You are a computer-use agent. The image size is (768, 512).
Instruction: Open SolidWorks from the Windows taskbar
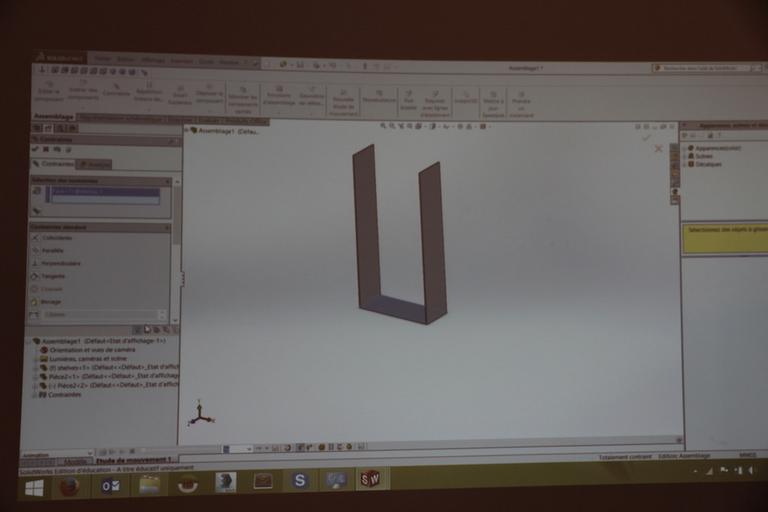tap(370, 480)
